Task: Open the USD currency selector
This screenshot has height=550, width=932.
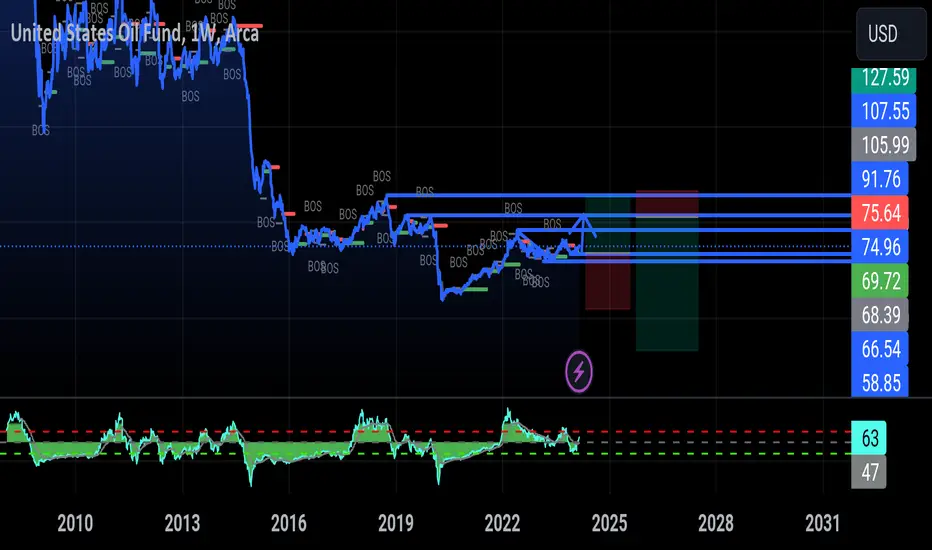Action: pos(890,34)
